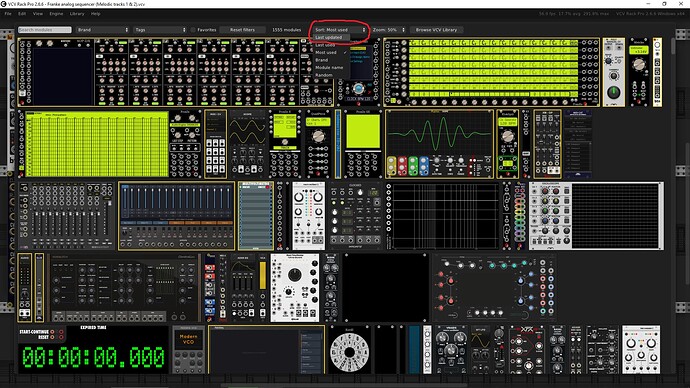This screenshot has height=388, width=690.
Task: Add the module with white keypad buttons
Action: [x=216, y=144]
